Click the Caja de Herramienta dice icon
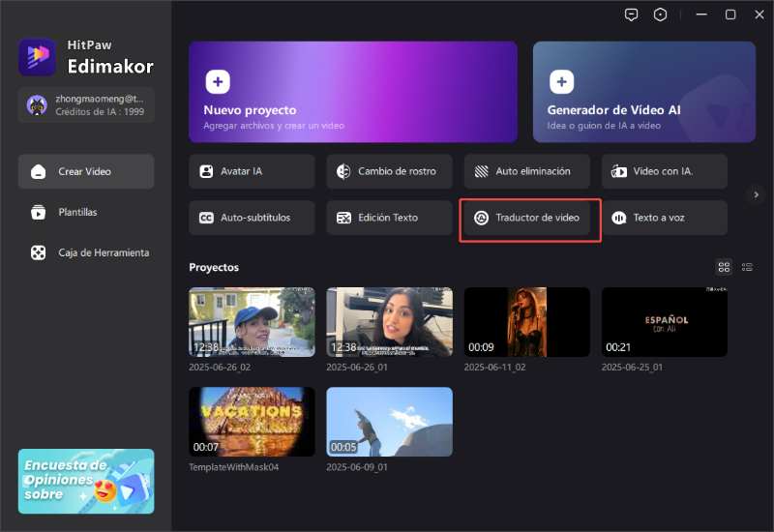Screen dimensions: 774x532 pyautogui.click(x=39, y=252)
